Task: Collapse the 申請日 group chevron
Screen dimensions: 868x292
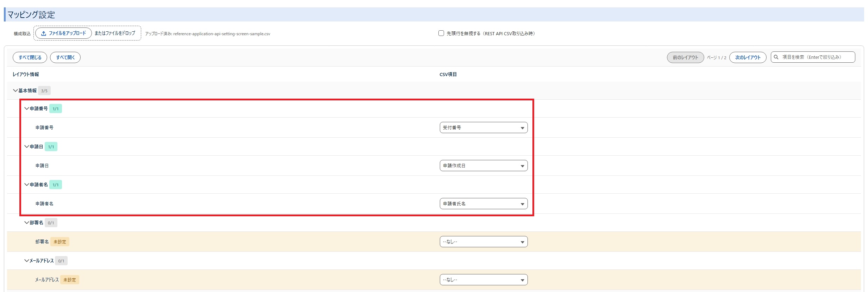Action: point(27,147)
